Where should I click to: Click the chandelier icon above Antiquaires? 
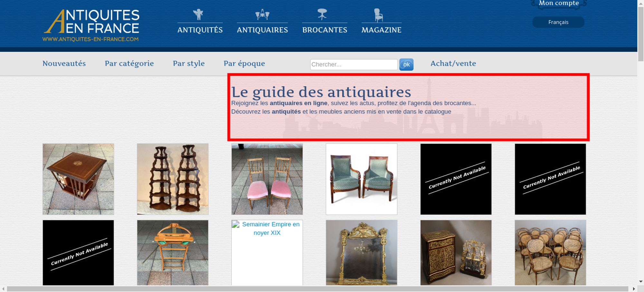(262, 14)
